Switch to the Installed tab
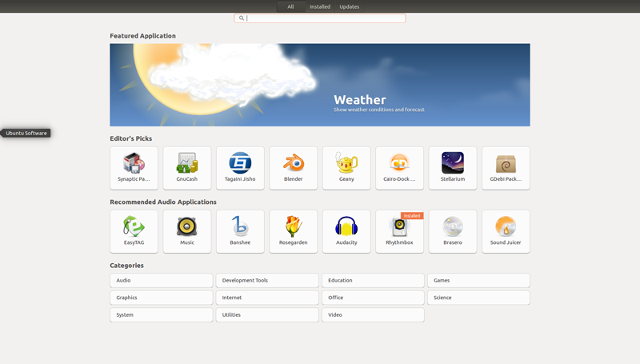Image resolution: width=640 pixels, height=364 pixels. [x=320, y=6]
